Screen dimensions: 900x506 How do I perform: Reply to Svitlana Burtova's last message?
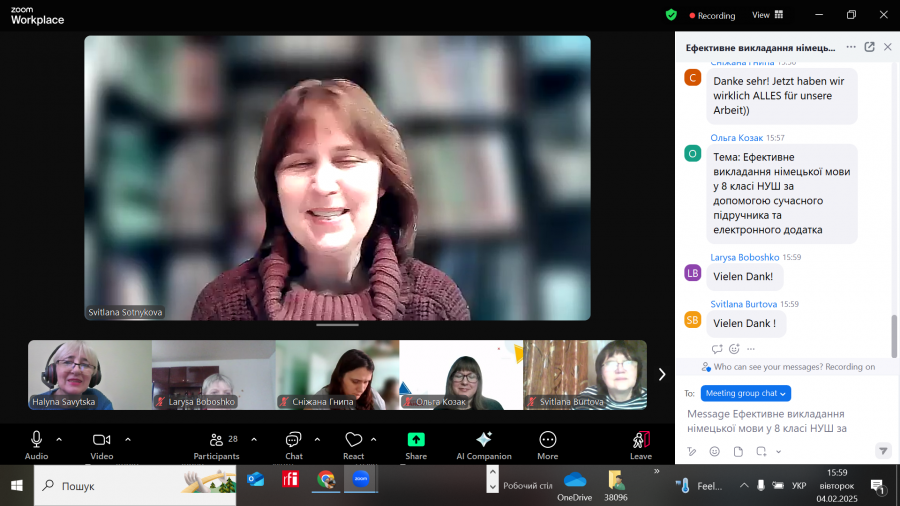tap(716, 349)
